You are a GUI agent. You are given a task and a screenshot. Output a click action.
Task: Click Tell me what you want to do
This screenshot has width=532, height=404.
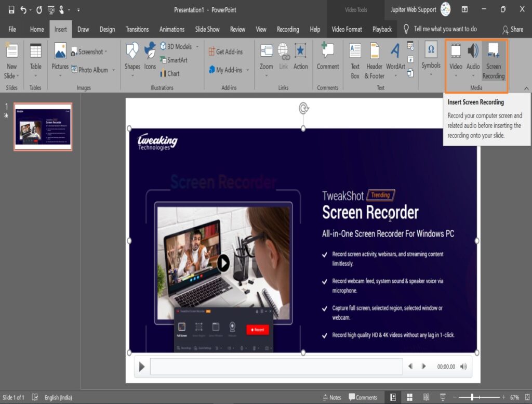point(440,29)
